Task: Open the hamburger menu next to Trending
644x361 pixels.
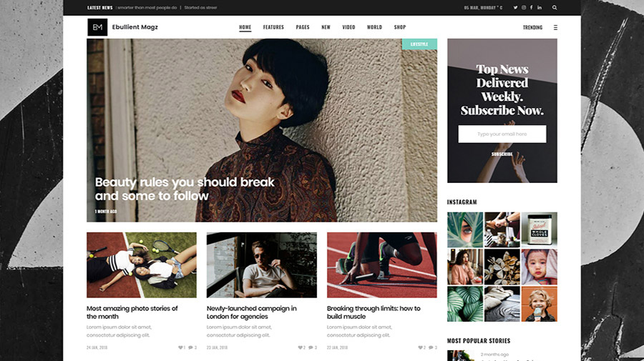Action: 555,27
